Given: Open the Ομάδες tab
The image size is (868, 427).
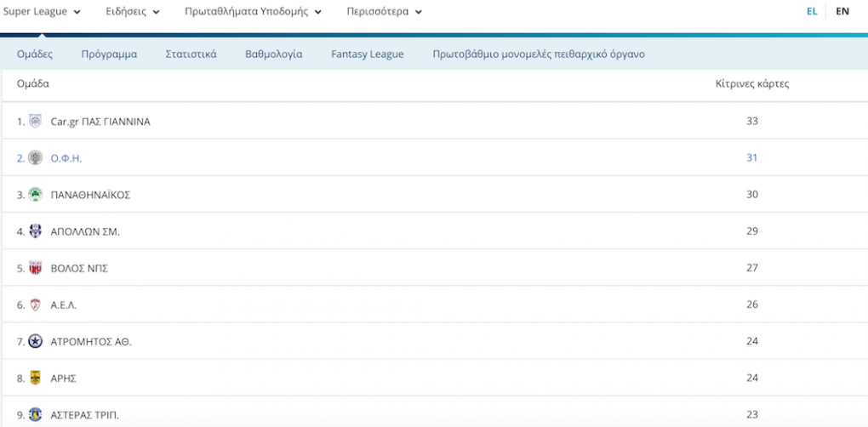Looking at the screenshot, I should tap(35, 54).
